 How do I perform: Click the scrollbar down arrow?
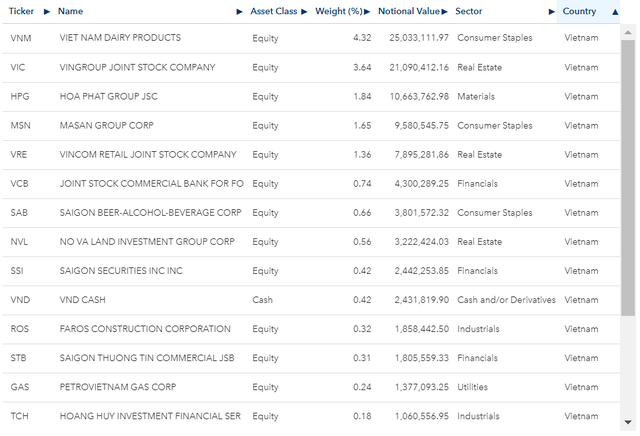(628, 423)
